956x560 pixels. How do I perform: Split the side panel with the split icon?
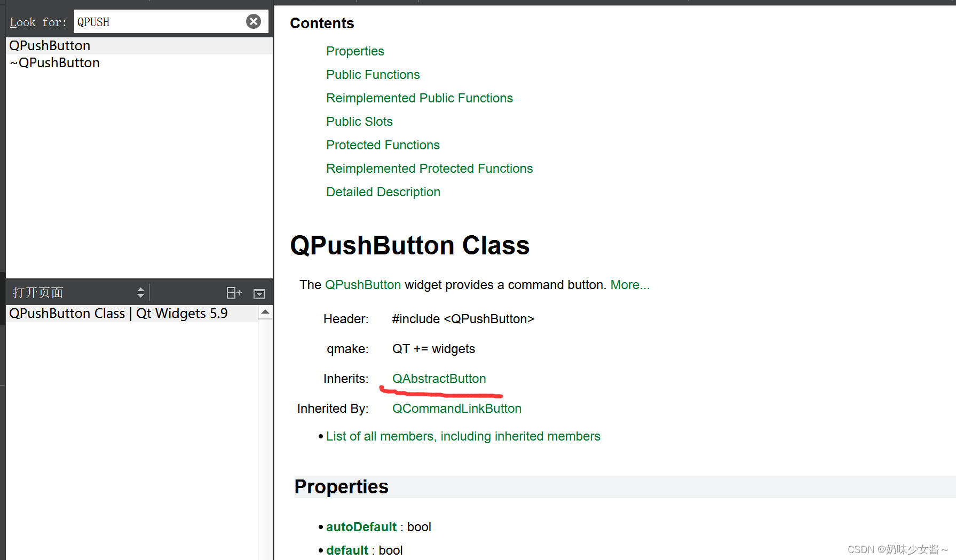coord(234,293)
